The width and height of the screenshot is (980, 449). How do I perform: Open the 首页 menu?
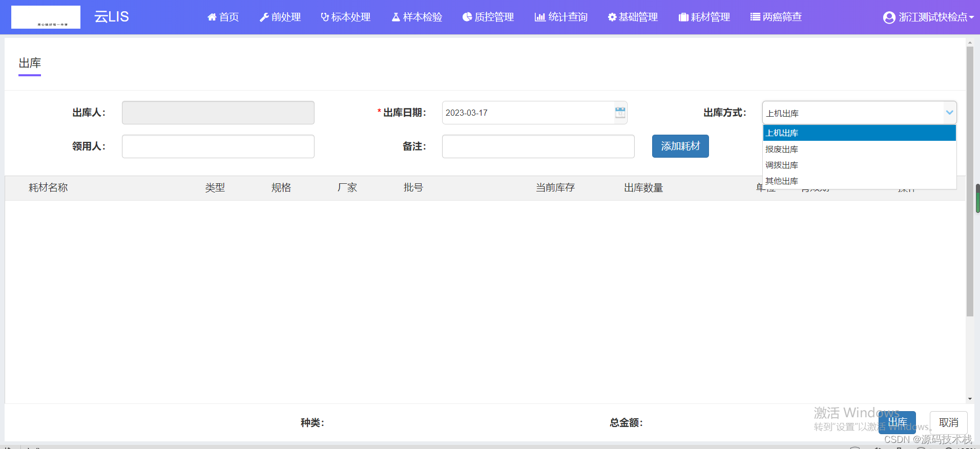[223, 17]
